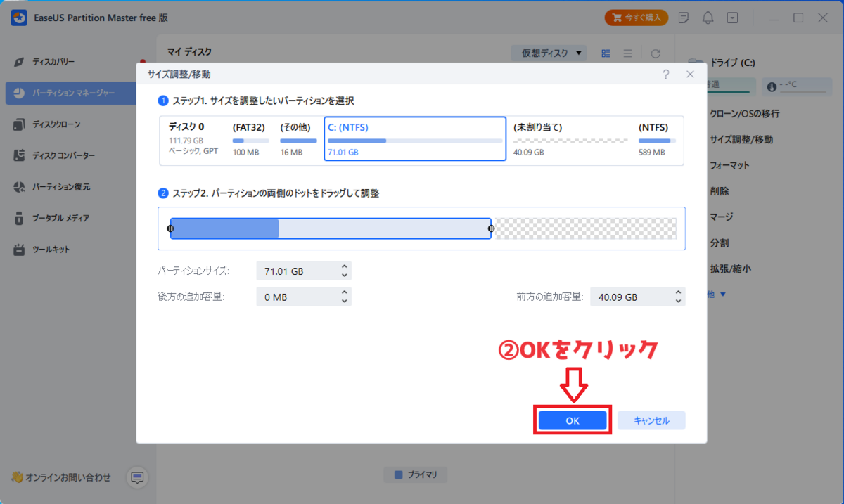844x504 pixels.
Task: Select the (NTFS) 589 MB partition
Action: tap(657, 140)
